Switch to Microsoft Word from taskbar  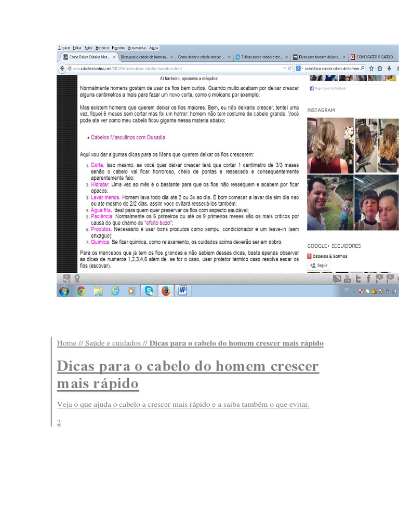point(182,291)
